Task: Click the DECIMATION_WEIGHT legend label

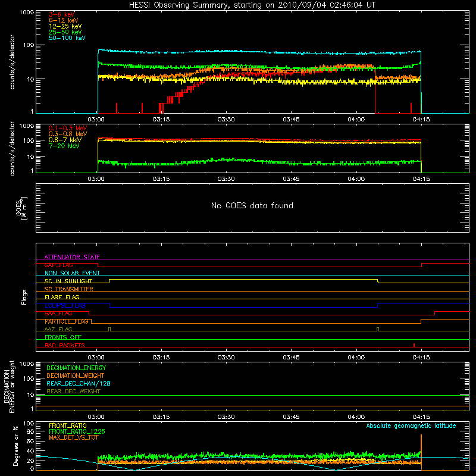Action: [x=76, y=375]
